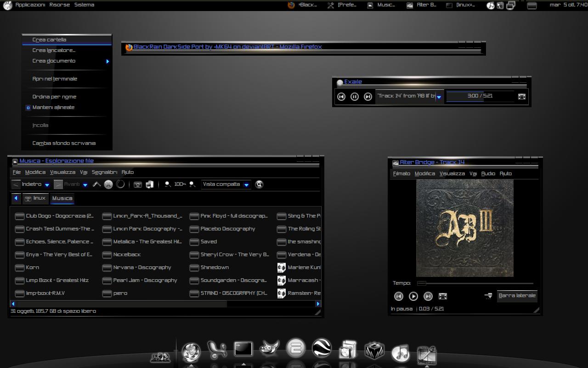Skip to next track in Exaile
The width and height of the screenshot is (588, 368).
click(368, 97)
